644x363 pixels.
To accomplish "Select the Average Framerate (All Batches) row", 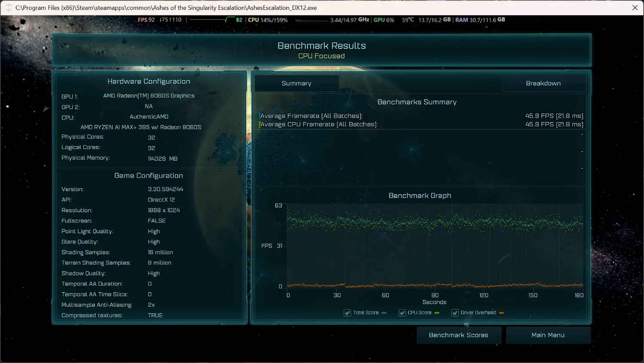I will [421, 116].
